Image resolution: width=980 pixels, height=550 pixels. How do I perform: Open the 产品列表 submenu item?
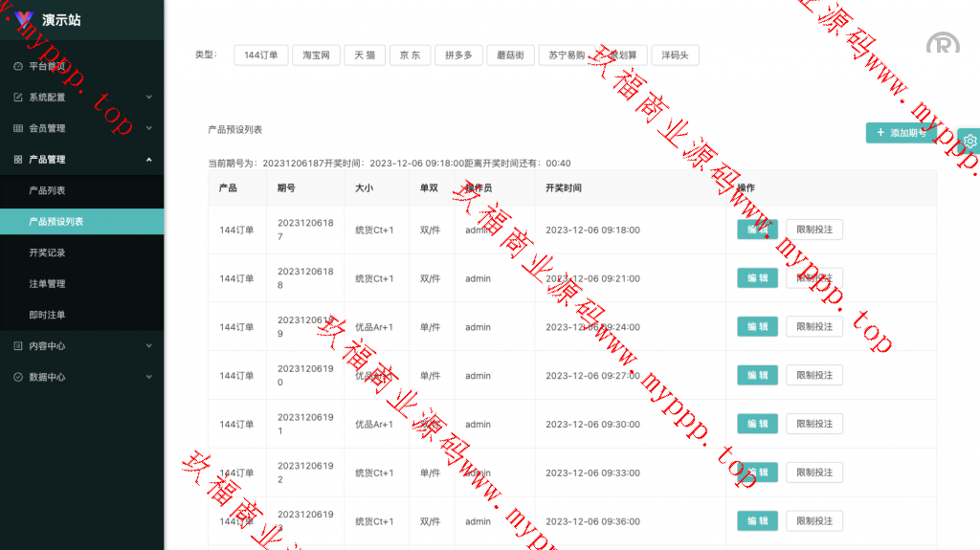tap(47, 190)
